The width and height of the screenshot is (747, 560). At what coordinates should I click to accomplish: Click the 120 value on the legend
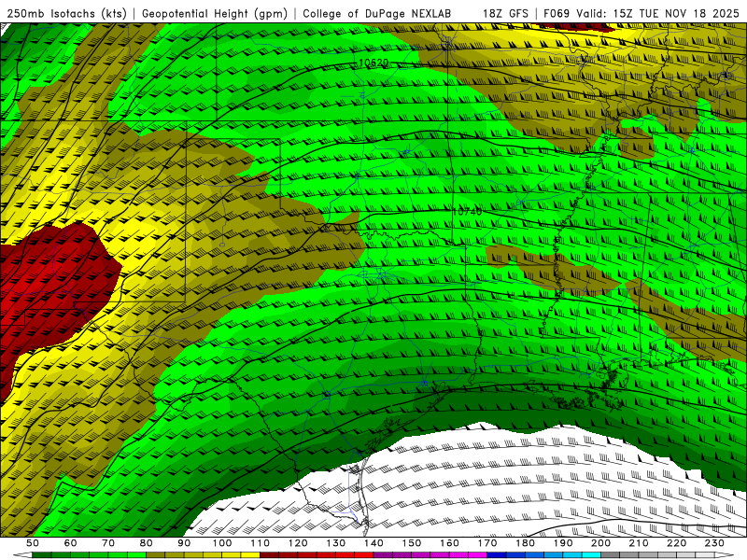[298, 543]
